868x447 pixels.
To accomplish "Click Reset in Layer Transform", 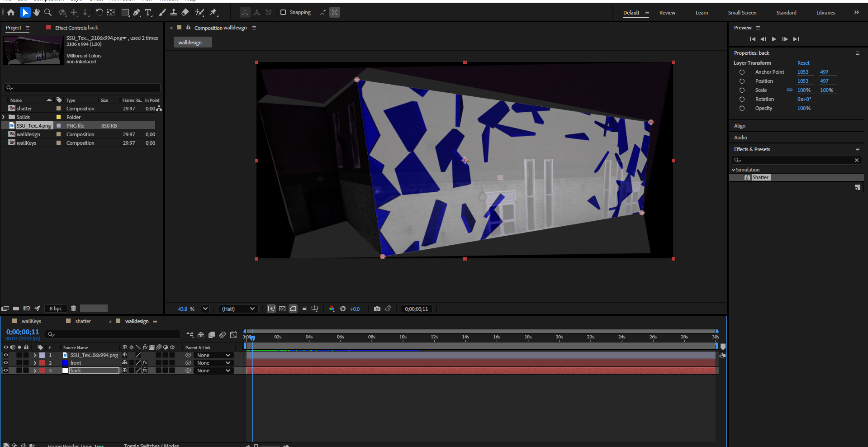I will (803, 63).
